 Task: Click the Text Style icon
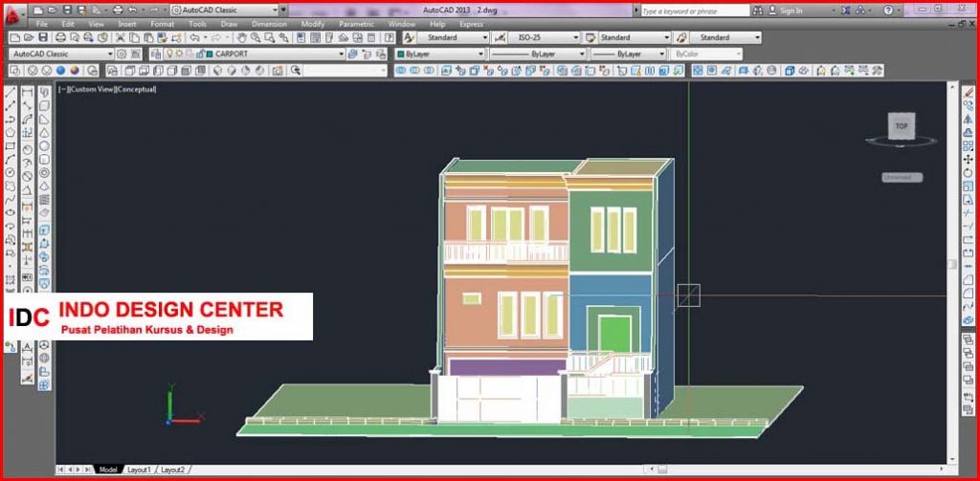(410, 37)
